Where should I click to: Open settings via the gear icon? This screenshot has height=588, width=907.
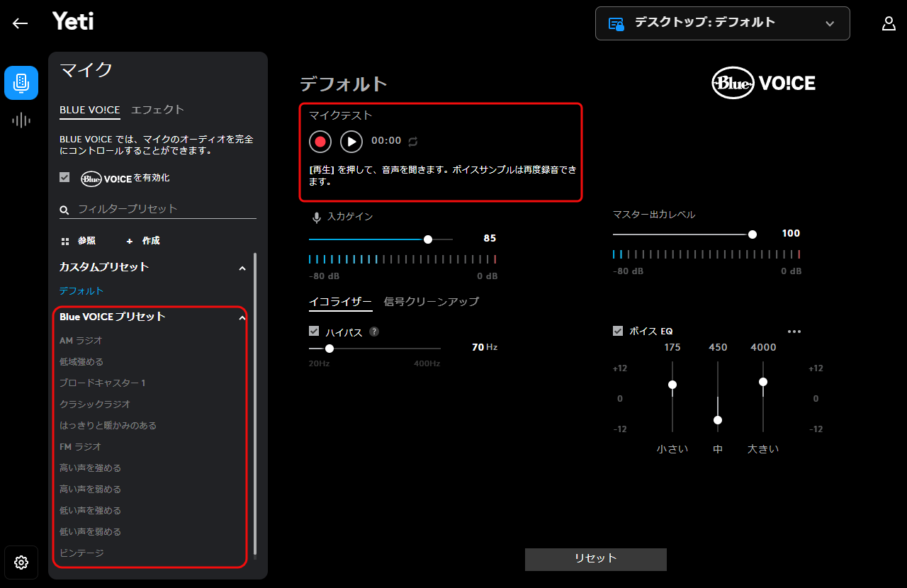pyautogui.click(x=21, y=562)
